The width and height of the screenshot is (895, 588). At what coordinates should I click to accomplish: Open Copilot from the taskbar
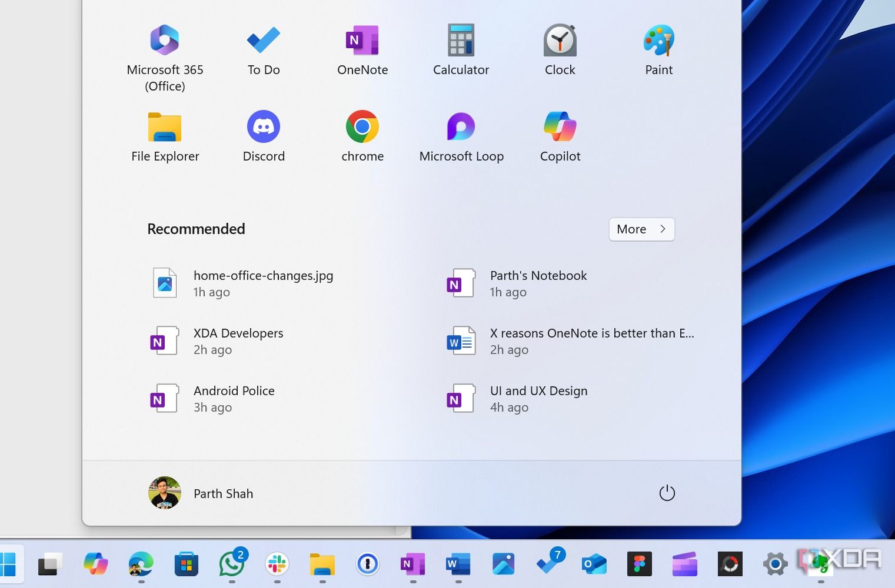coord(96,564)
